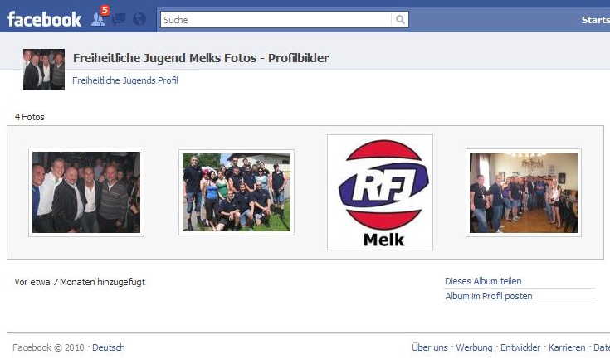Screen dimensions: 610x364
Task: Open the Freiheitliche Jugends Profil link
Action: [x=125, y=80]
